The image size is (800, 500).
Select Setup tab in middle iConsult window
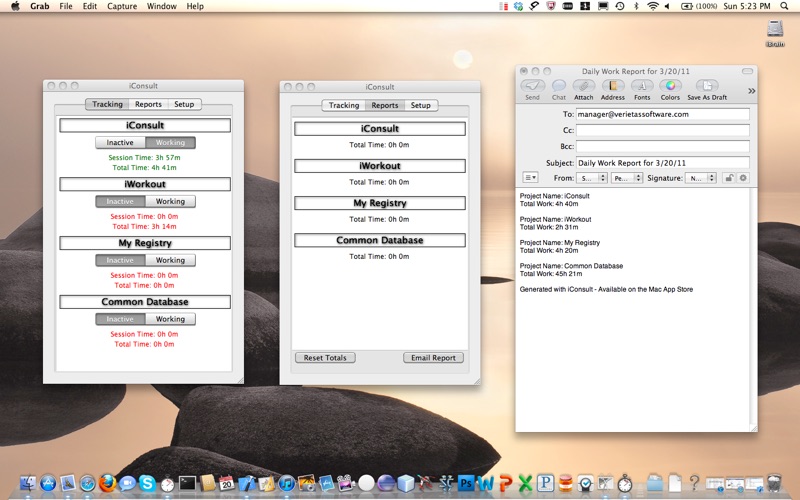[421, 105]
